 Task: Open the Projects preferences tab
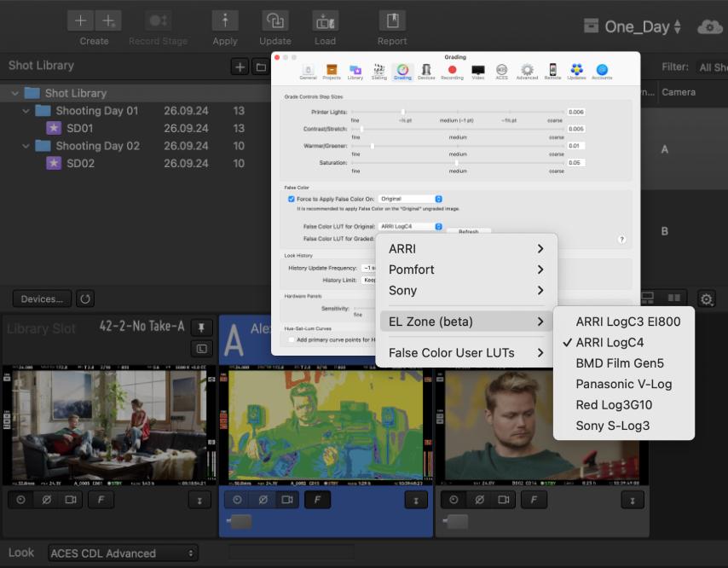pos(332,72)
